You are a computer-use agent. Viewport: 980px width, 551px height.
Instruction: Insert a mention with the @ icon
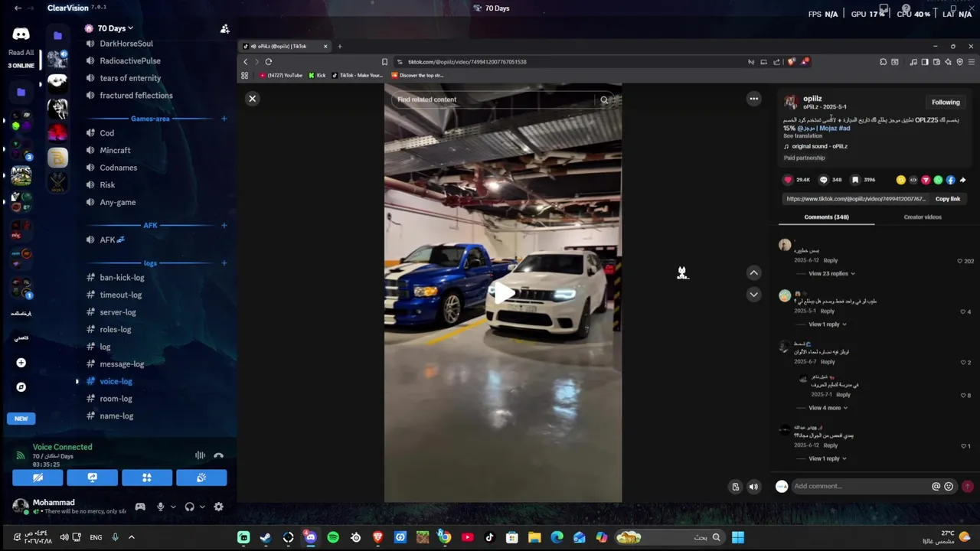tap(936, 486)
